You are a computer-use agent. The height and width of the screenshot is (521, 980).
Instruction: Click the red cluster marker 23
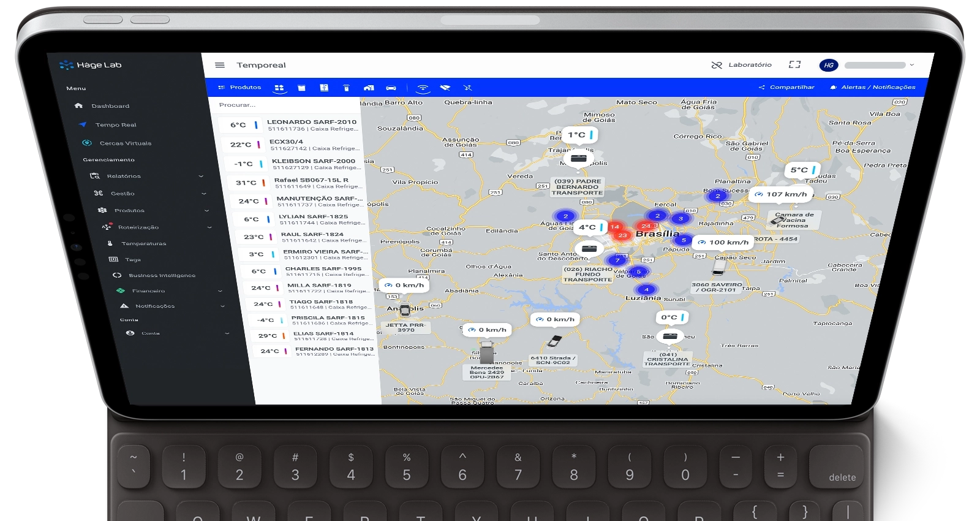pyautogui.click(x=623, y=235)
